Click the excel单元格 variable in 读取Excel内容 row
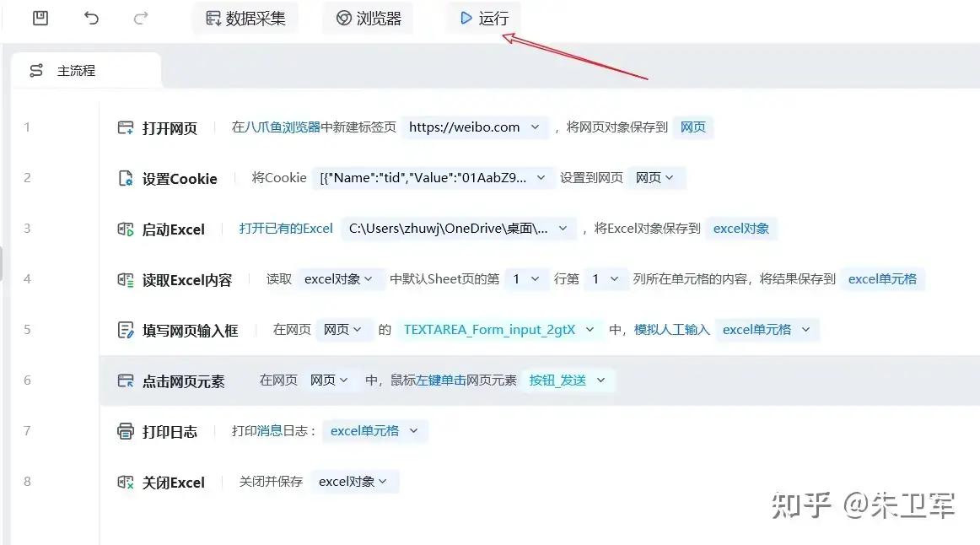The image size is (980, 545). (882, 279)
